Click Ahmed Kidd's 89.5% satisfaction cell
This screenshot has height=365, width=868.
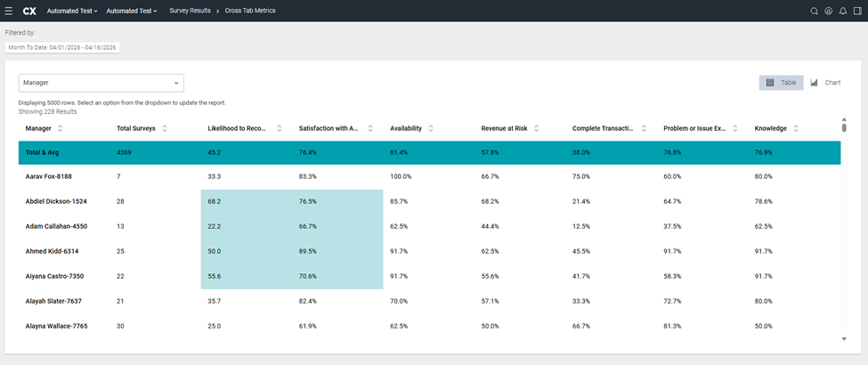coord(308,251)
